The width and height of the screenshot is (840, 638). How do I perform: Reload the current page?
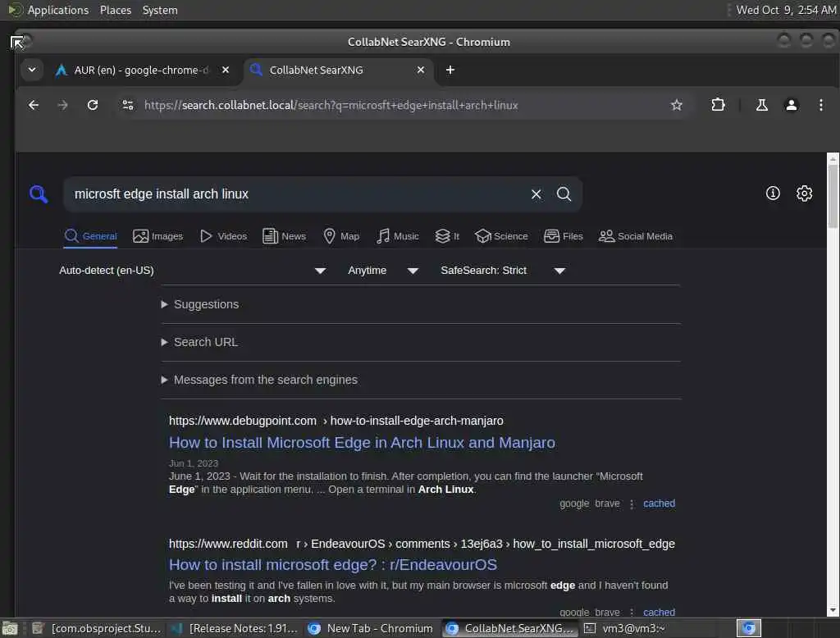point(93,105)
